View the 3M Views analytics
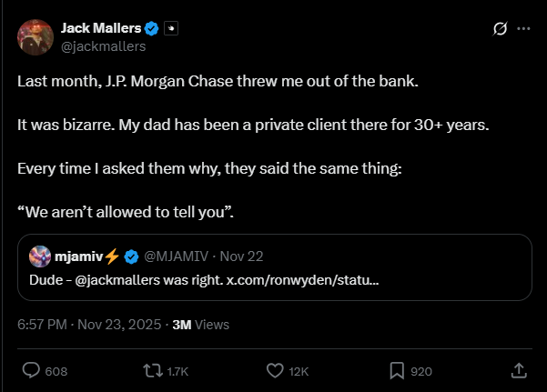The image size is (547, 392). (x=200, y=325)
